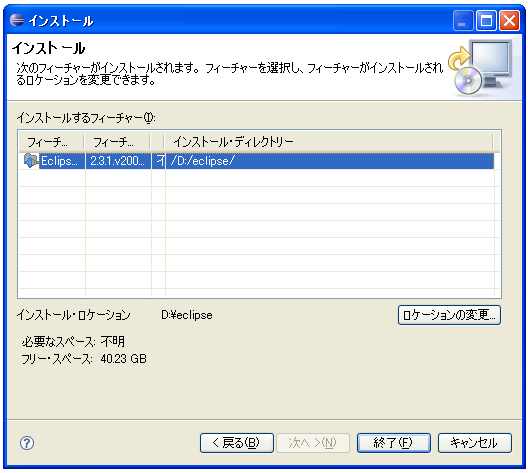Click the フリー・スペース: 40.23 GB text
Viewport: 528px width, 473px height.
[84, 359]
